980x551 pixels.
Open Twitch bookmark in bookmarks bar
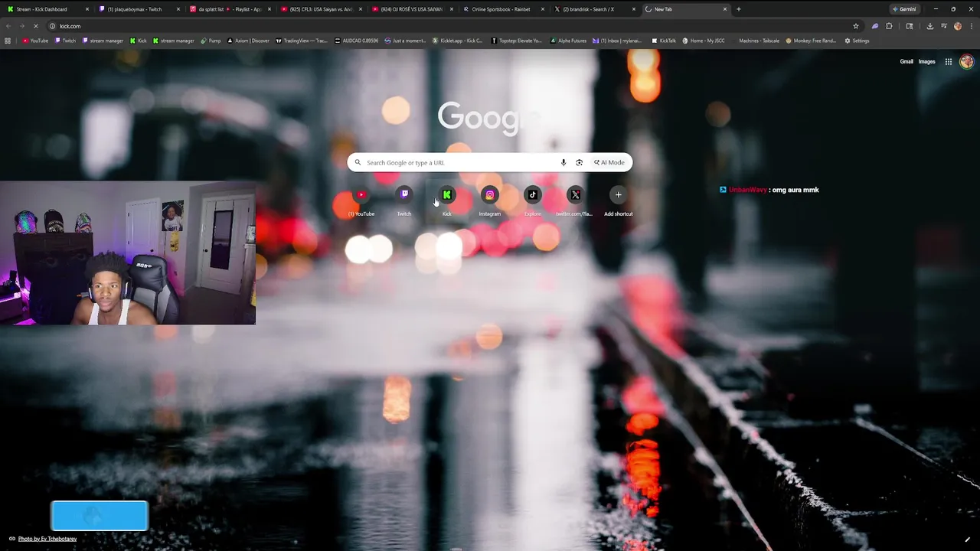(x=65, y=41)
